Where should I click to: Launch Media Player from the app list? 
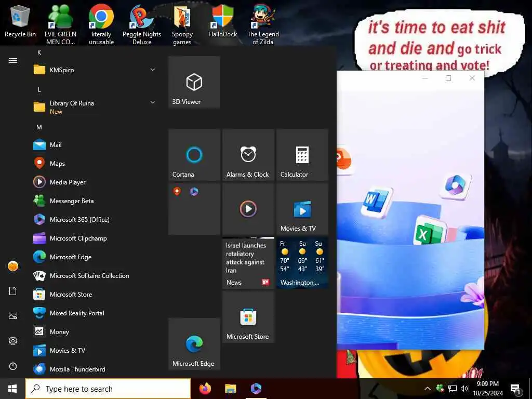pos(95,182)
